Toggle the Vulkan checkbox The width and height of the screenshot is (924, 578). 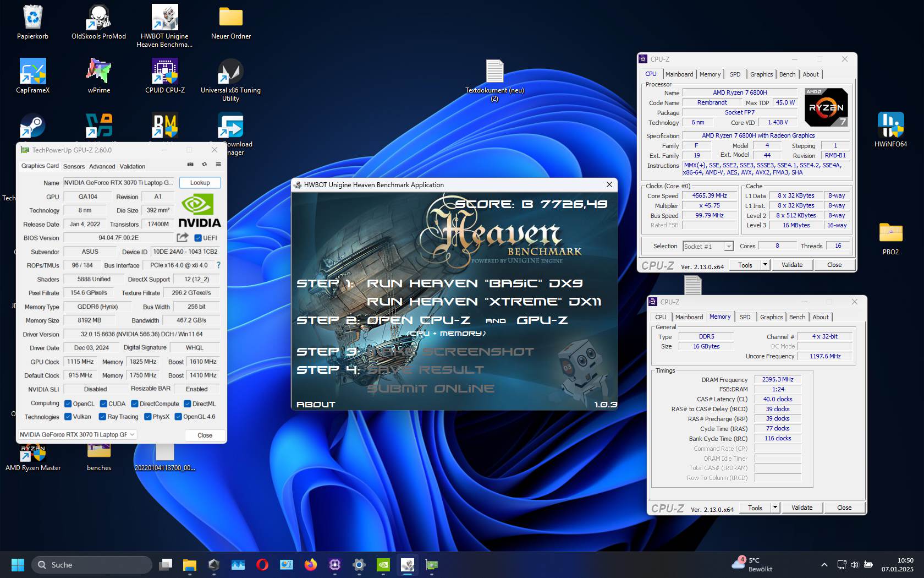pyautogui.click(x=68, y=417)
